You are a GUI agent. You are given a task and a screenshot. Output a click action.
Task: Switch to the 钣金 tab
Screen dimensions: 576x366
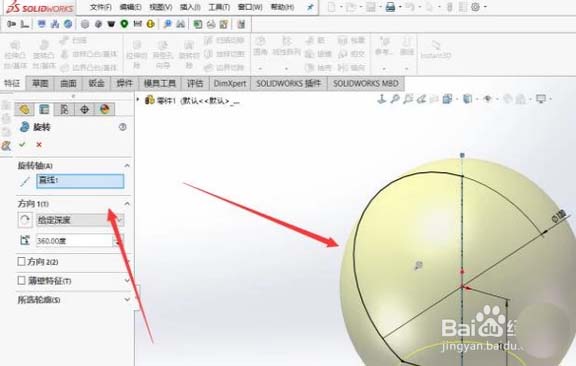click(x=96, y=83)
